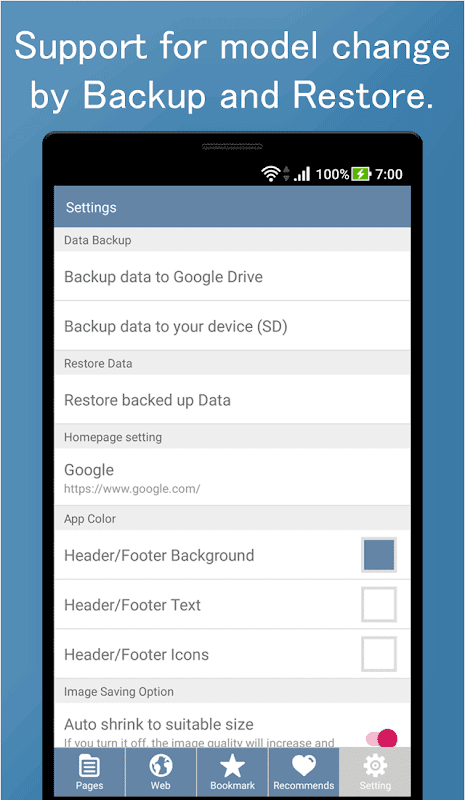Tap the Settings header title
Viewport: 465px width, 800px height.
pyautogui.click(x=91, y=207)
